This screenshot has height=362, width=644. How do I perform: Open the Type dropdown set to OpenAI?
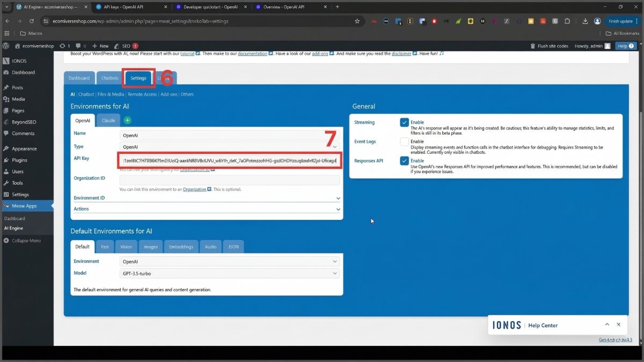tap(229, 146)
